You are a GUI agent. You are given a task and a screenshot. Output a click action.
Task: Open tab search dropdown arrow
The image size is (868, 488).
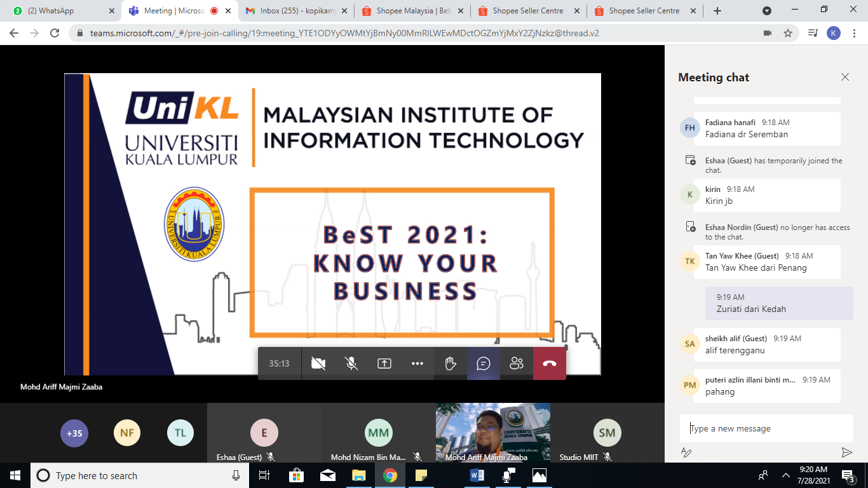tap(767, 11)
